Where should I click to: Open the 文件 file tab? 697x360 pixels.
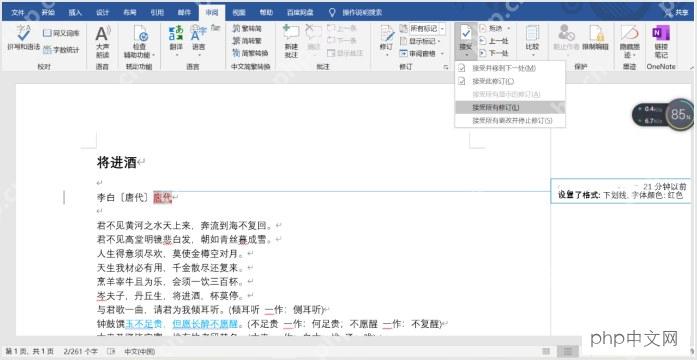[x=17, y=12]
